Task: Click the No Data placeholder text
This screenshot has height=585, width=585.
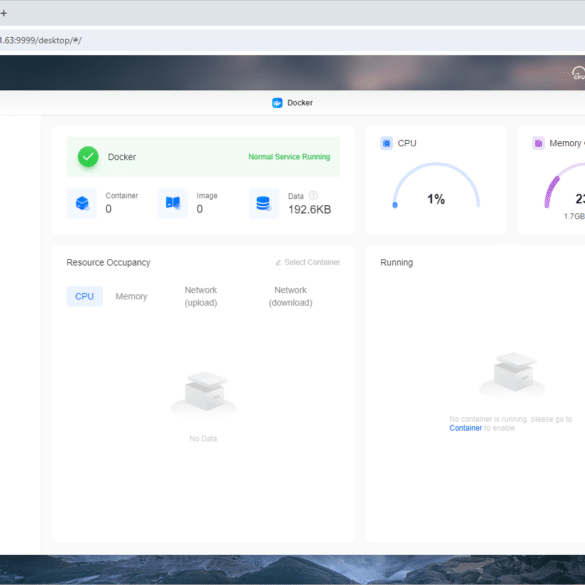Action: [x=203, y=438]
